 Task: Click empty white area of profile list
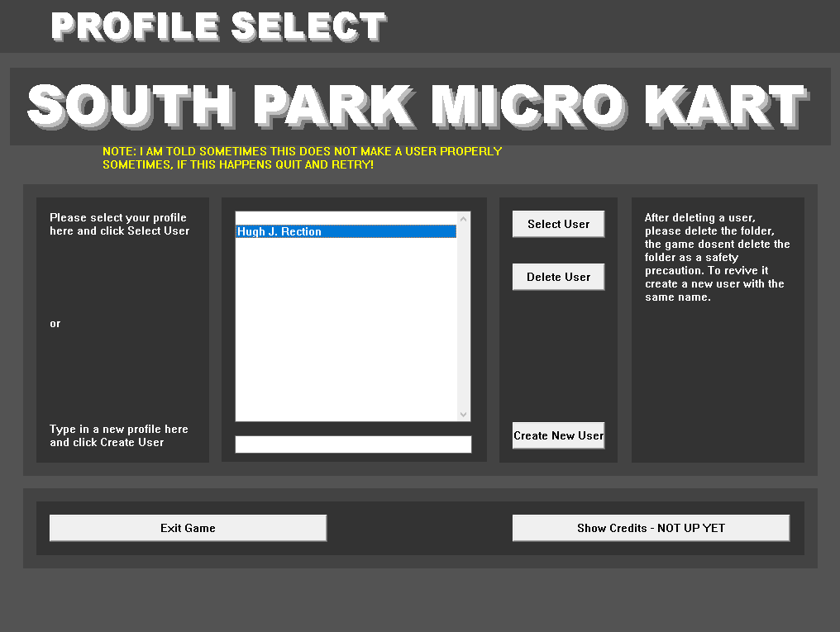(x=346, y=330)
